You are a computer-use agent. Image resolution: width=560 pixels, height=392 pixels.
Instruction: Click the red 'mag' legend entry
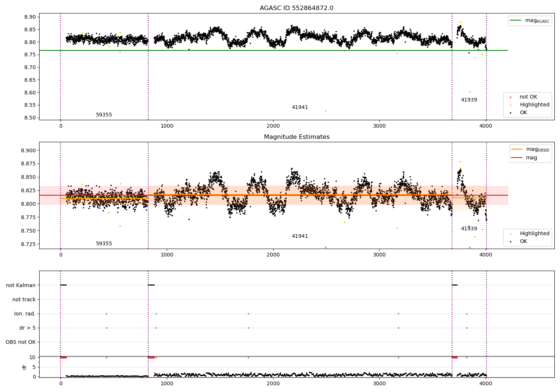[525, 158]
